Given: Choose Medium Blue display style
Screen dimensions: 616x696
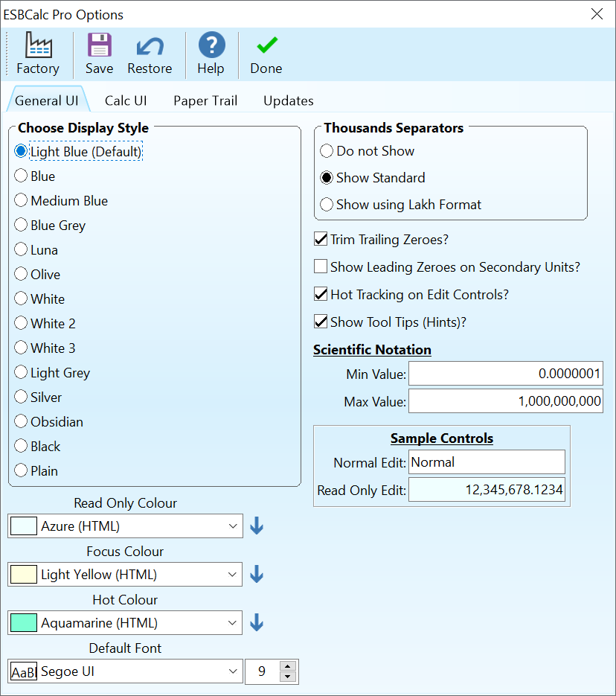Looking at the screenshot, I should 61,201.
